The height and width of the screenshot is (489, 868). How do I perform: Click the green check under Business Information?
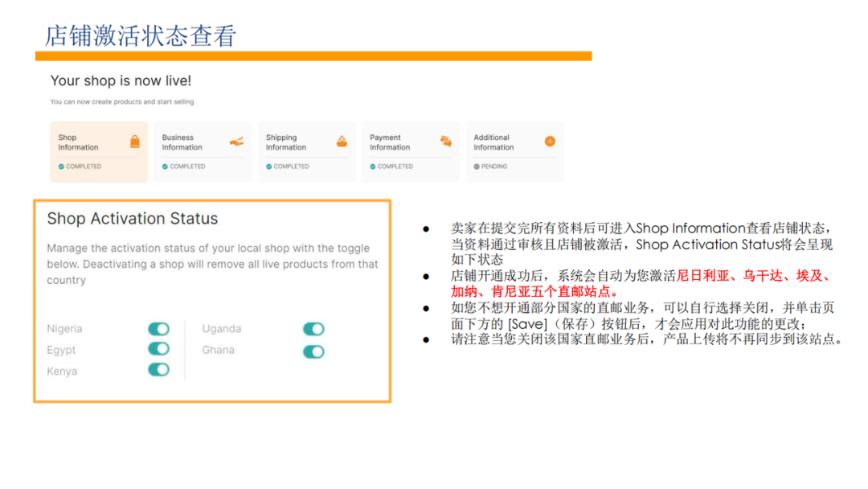(165, 166)
